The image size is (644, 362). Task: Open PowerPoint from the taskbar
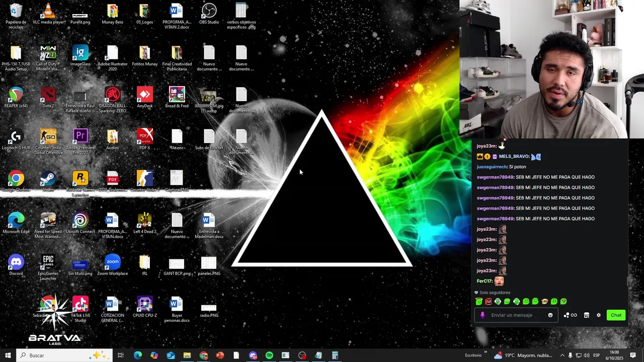pyautogui.click(x=220, y=355)
